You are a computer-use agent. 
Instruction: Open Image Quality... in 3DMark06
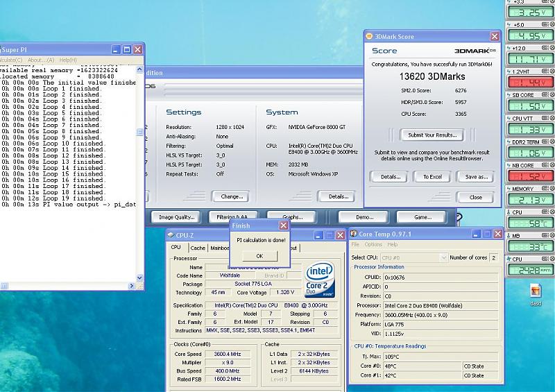pos(176,217)
